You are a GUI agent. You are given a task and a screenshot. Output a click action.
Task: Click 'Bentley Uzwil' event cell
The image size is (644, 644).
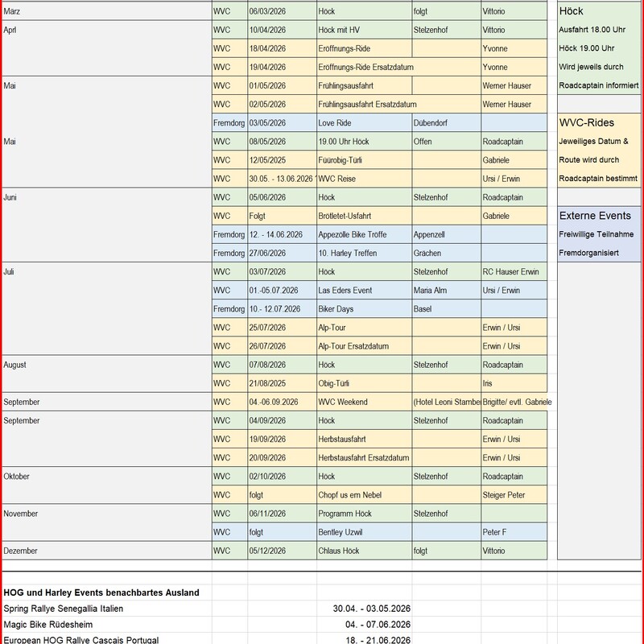364,532
